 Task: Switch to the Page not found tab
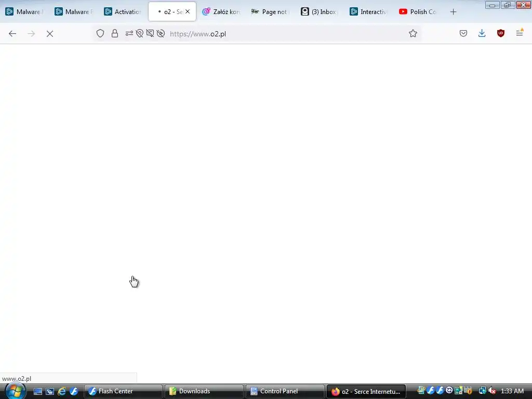[270, 12]
